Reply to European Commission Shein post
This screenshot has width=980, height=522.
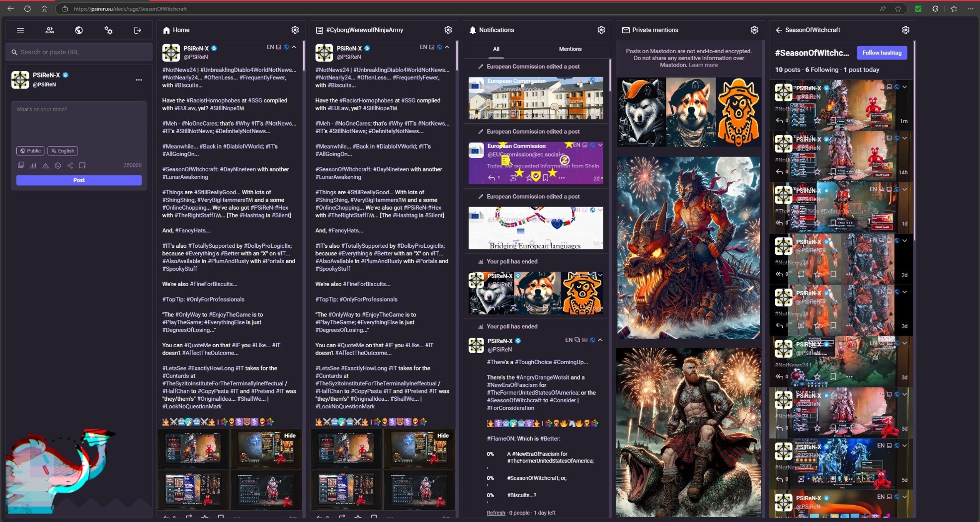(491, 177)
